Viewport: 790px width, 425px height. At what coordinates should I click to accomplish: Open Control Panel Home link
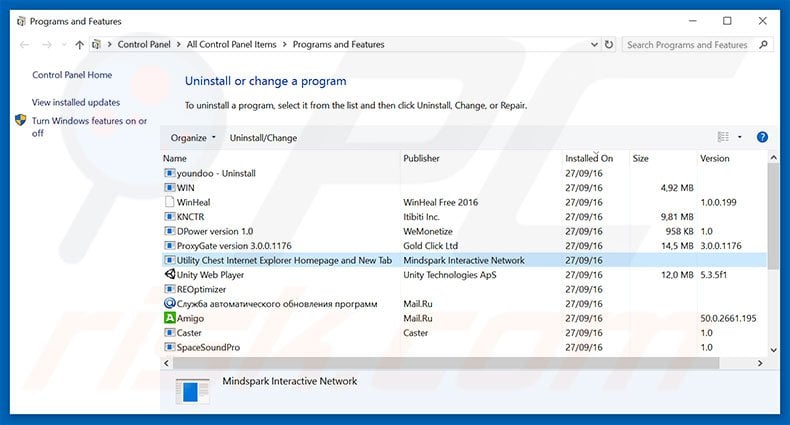point(72,75)
